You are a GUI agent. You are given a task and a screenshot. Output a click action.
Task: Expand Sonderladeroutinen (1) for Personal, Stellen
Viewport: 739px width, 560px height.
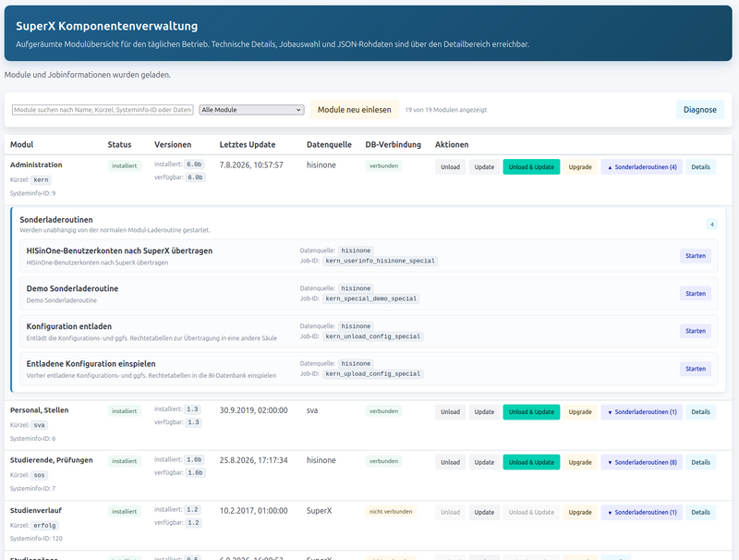coord(641,412)
